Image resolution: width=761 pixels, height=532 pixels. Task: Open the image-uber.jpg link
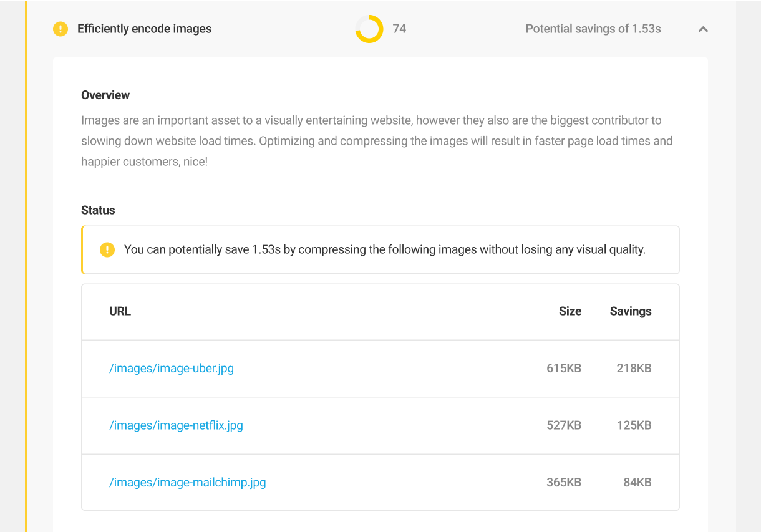click(172, 368)
